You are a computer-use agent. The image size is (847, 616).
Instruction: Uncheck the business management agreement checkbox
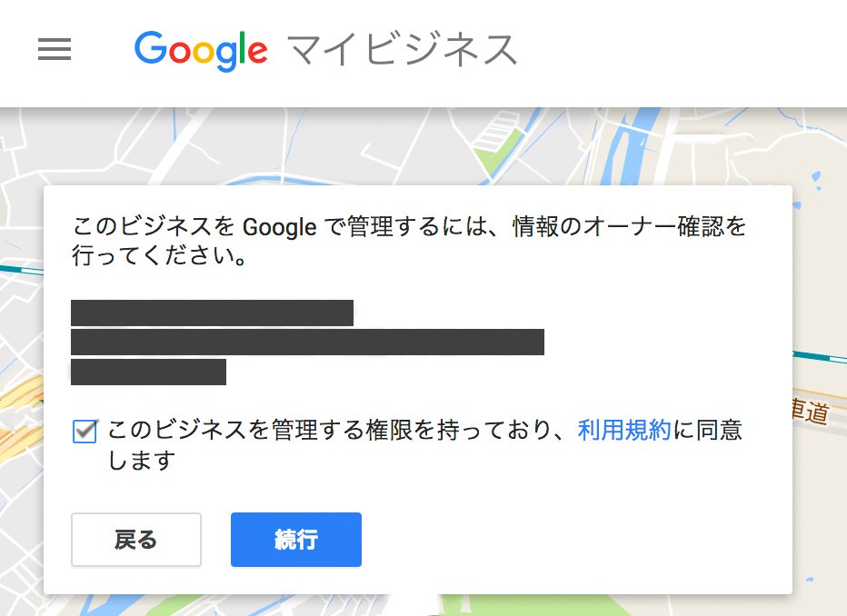click(85, 432)
